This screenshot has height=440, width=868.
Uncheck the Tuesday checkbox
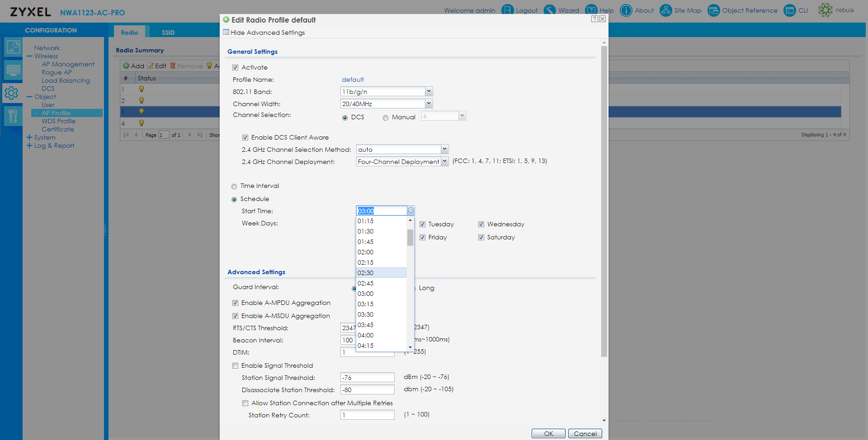point(422,225)
